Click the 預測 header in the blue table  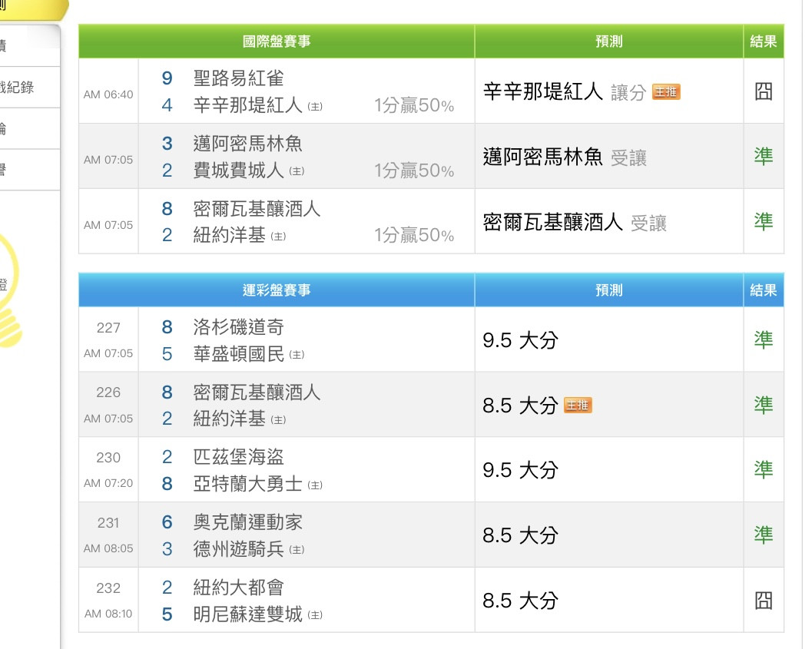tap(609, 290)
